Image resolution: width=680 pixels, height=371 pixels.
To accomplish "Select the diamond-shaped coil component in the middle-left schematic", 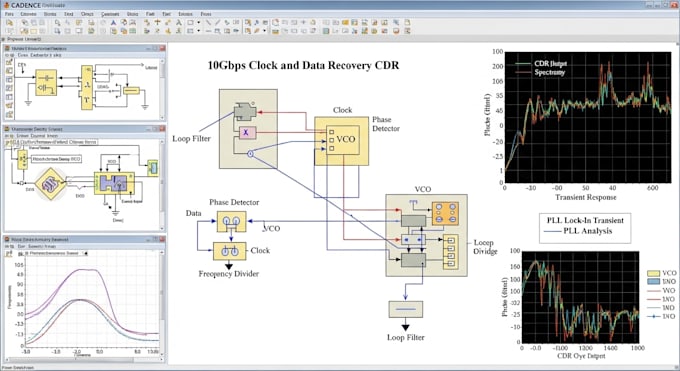I will [51, 184].
